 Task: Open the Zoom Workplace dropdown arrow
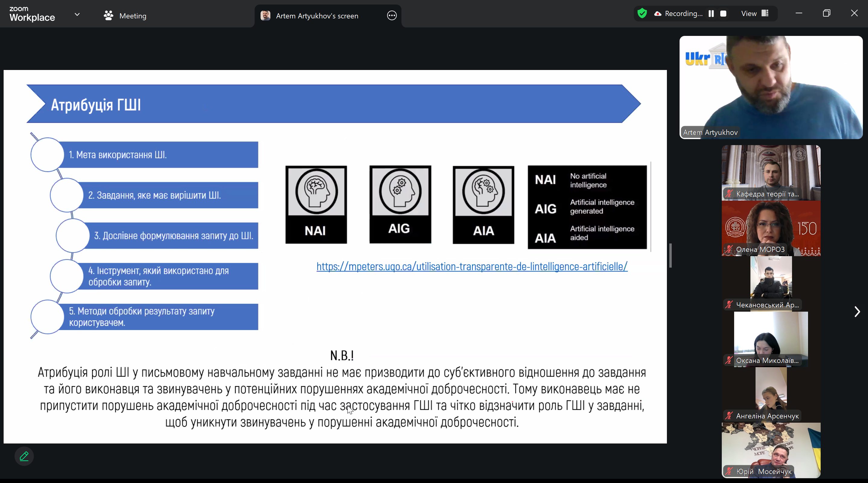coord(77,14)
